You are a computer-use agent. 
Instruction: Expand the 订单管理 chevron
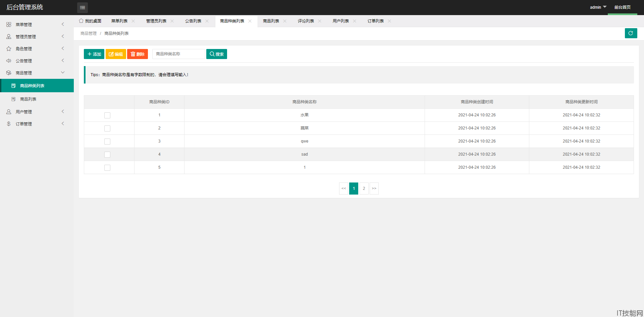[x=63, y=123]
